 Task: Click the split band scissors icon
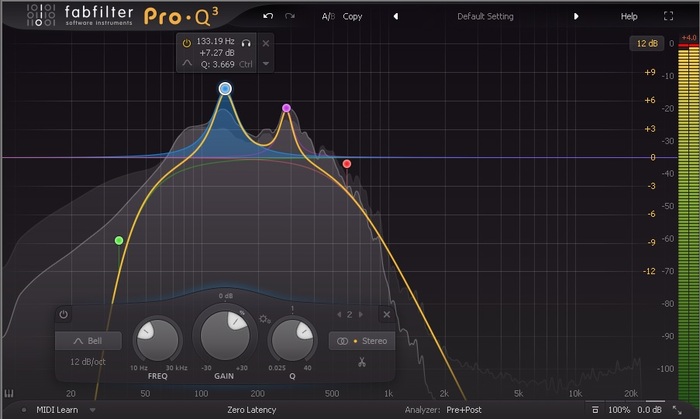click(362, 362)
